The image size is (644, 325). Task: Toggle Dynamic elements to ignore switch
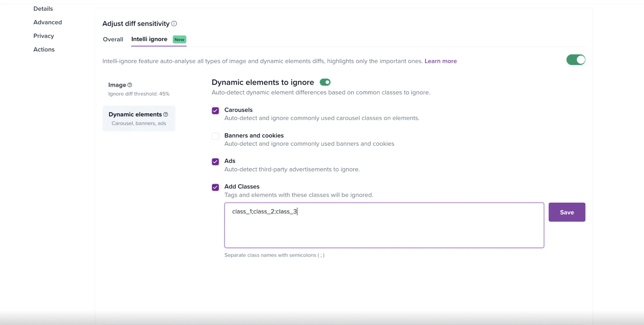pos(325,82)
